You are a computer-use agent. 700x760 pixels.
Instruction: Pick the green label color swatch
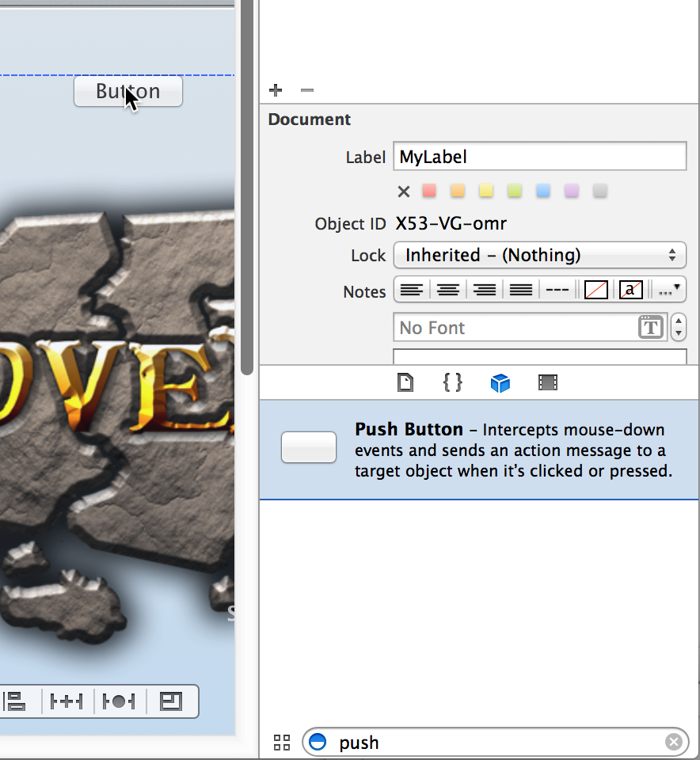(x=515, y=191)
